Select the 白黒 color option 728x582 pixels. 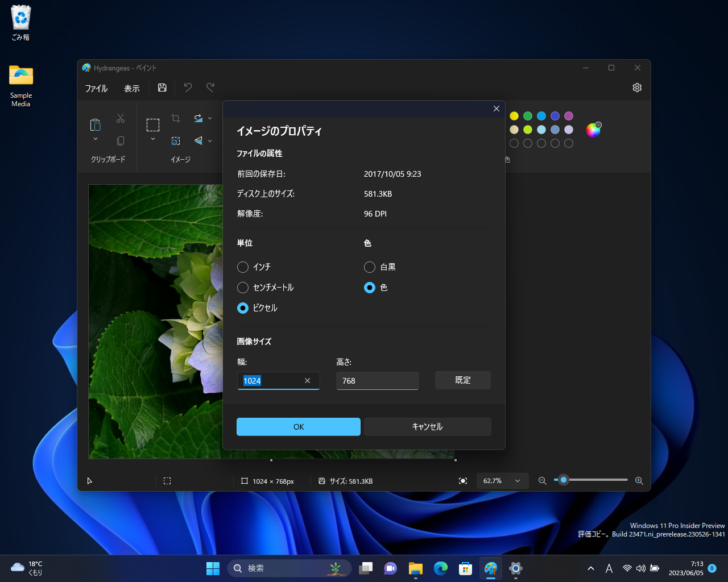point(369,267)
